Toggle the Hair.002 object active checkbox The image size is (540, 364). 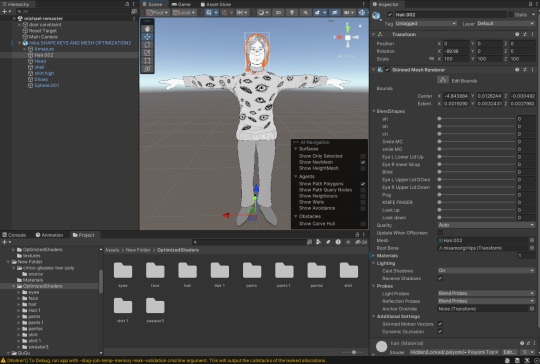(390, 14)
